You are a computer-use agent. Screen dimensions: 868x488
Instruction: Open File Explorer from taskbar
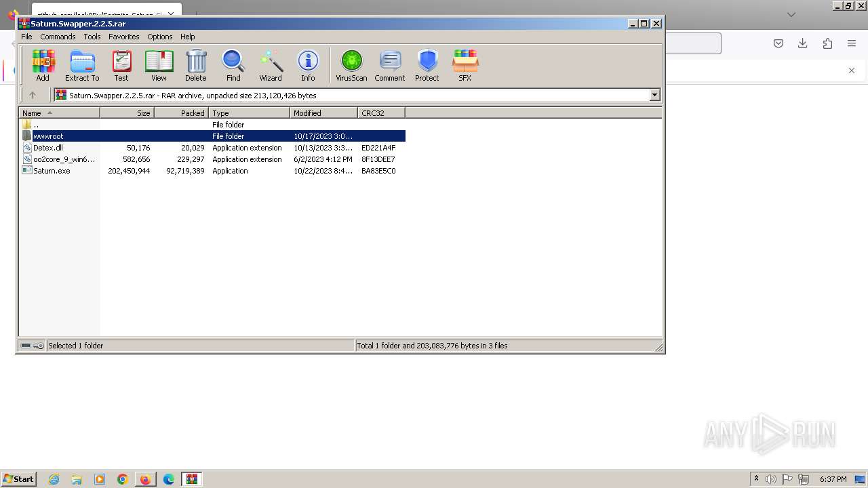(77, 479)
